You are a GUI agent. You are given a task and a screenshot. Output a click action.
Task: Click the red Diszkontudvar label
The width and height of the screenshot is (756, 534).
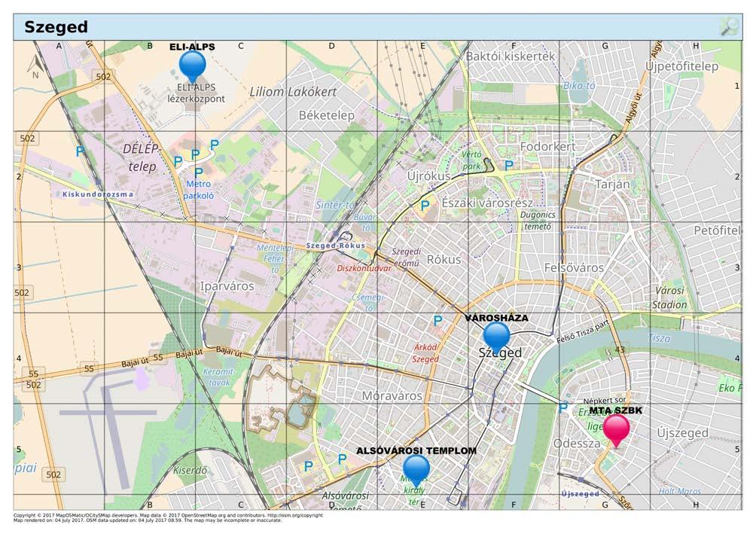pyautogui.click(x=364, y=268)
